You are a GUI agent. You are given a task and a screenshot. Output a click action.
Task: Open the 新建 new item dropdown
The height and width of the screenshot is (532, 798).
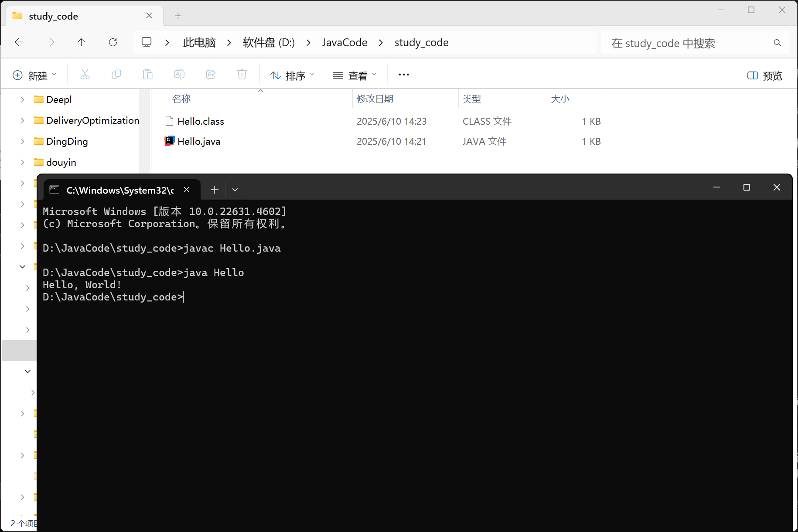coord(35,75)
